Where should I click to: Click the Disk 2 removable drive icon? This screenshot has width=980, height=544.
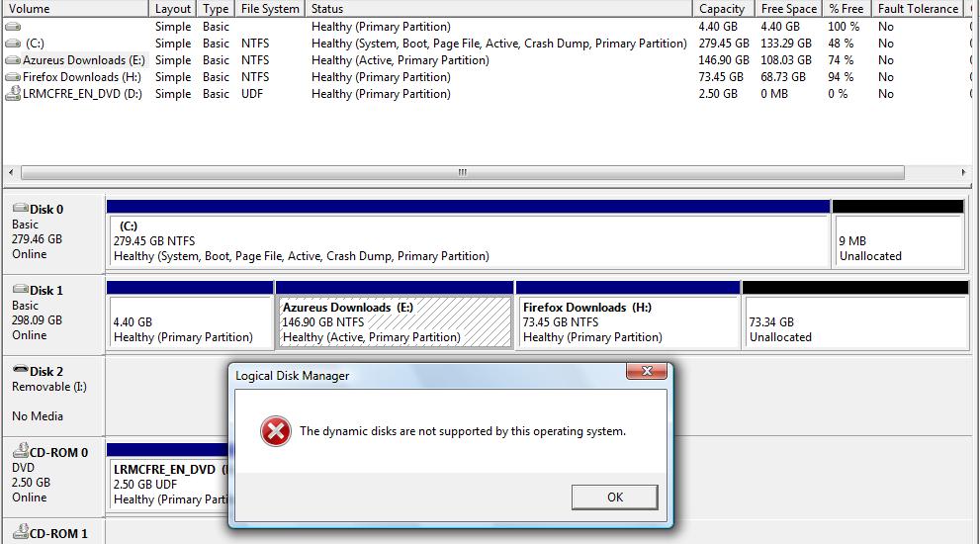pyautogui.click(x=20, y=371)
